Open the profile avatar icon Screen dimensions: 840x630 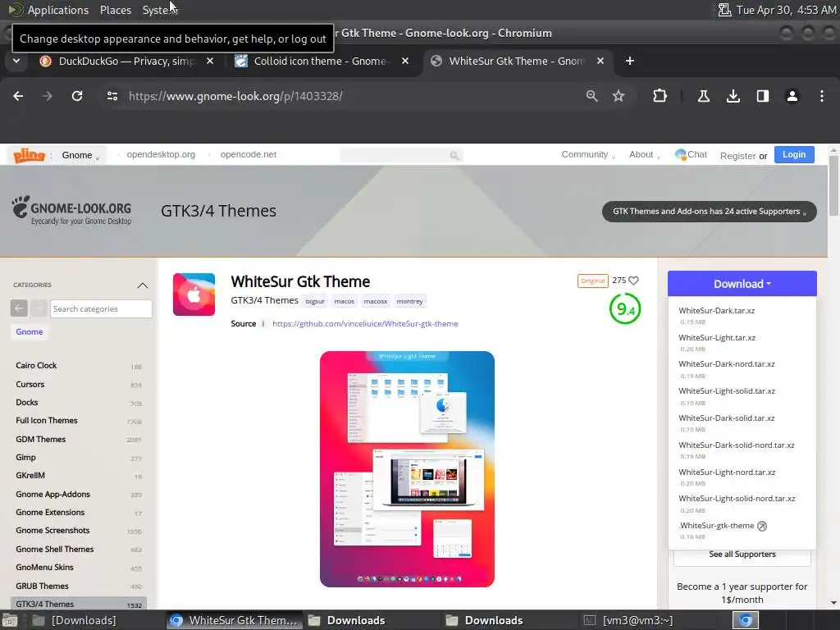coord(792,96)
